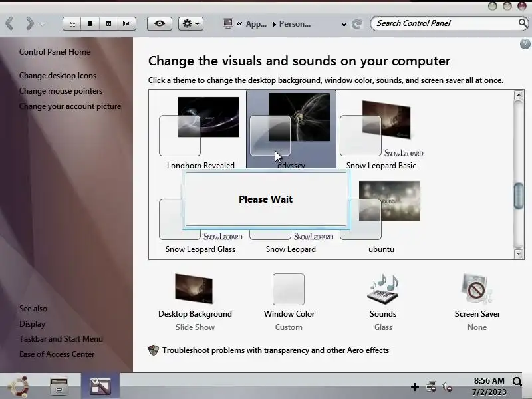Click the Snow Leopard theme label
This screenshot has width=532, height=399.
291,249
